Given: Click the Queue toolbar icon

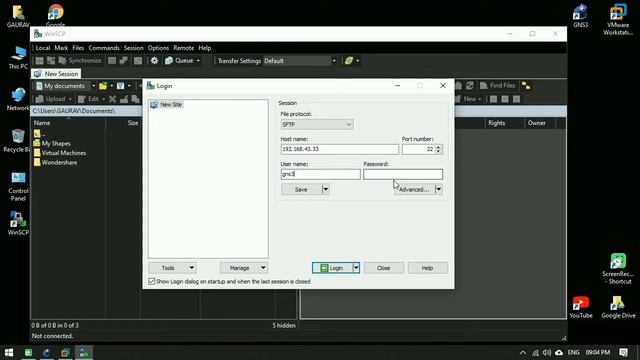Looking at the screenshot, I should (x=169, y=61).
